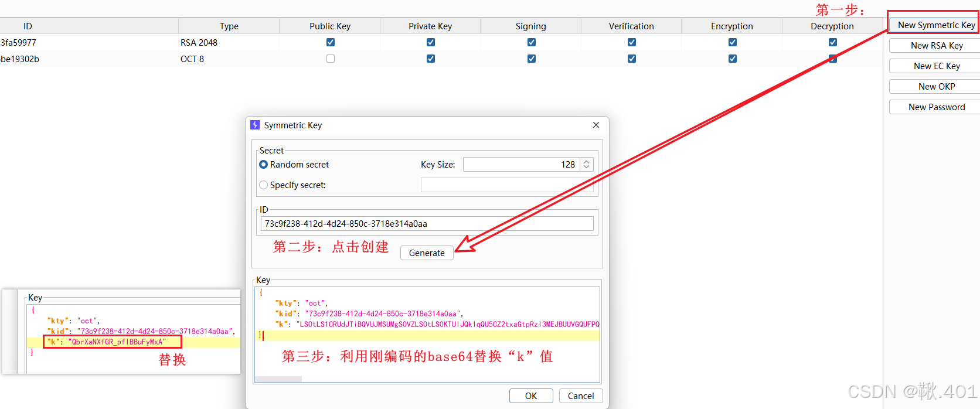Click Generate in Symmetric Key dialog

pos(427,253)
